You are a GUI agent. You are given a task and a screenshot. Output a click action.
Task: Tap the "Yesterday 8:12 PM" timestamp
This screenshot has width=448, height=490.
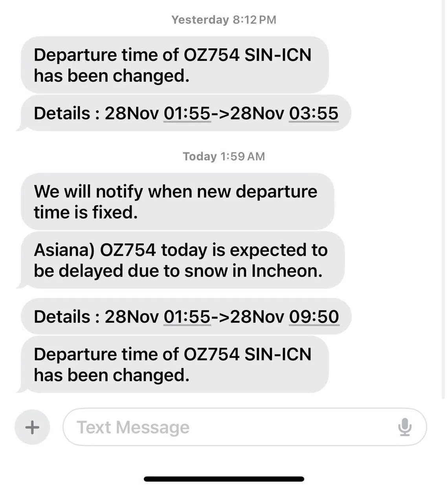point(224,20)
